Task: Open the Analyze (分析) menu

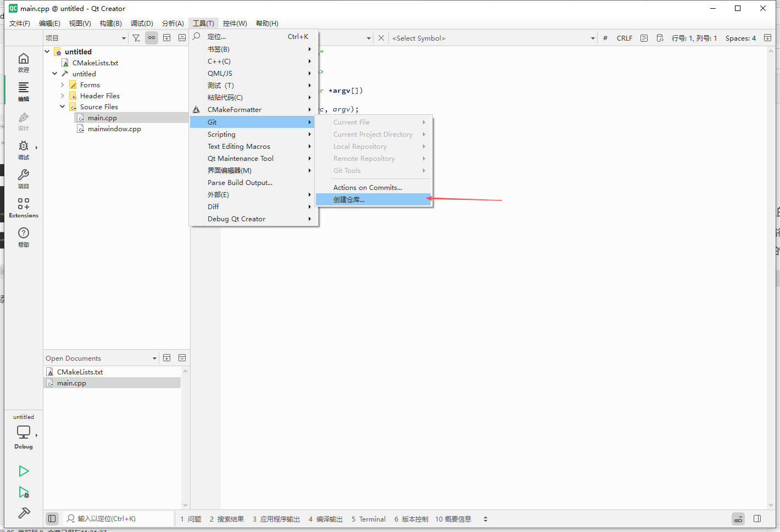Action: tap(172, 23)
